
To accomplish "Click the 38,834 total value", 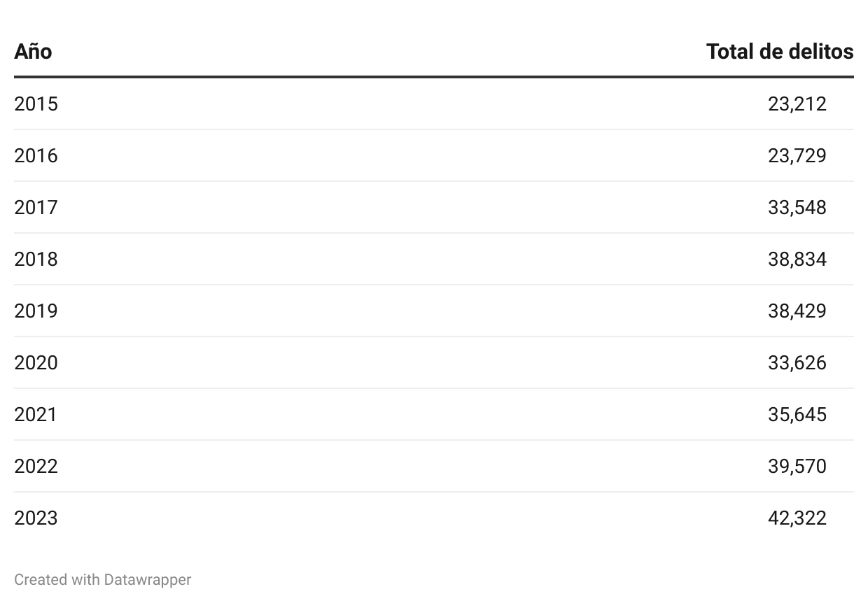I will click(797, 260).
